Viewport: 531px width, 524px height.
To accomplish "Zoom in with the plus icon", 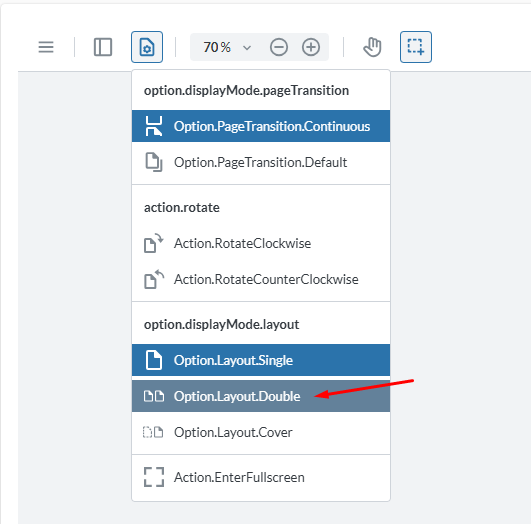I will pos(311,47).
